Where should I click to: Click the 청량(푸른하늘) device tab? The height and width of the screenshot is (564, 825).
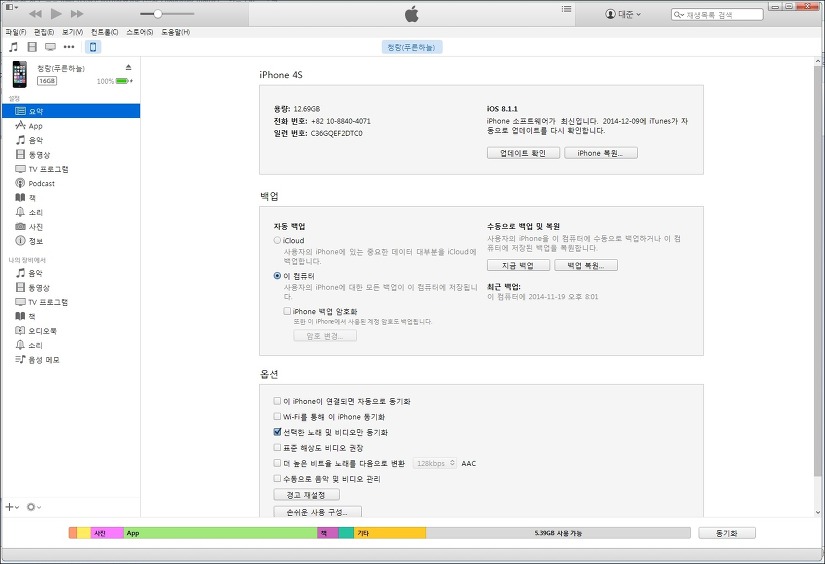pos(412,47)
